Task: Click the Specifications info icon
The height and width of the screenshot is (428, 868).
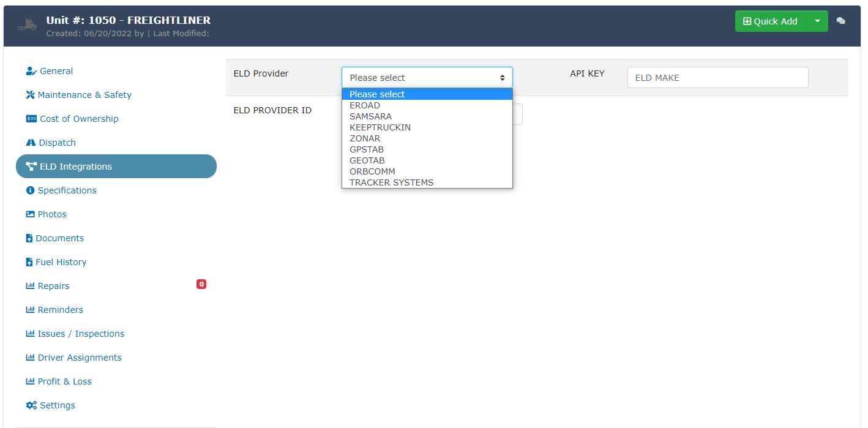Action: click(30, 190)
